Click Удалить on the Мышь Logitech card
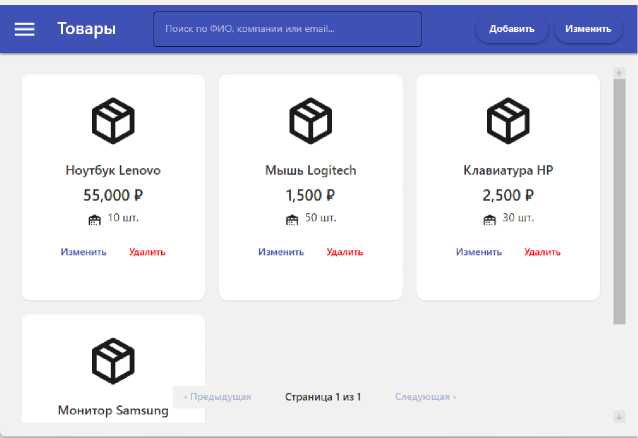The height and width of the screenshot is (438, 638). (x=345, y=252)
